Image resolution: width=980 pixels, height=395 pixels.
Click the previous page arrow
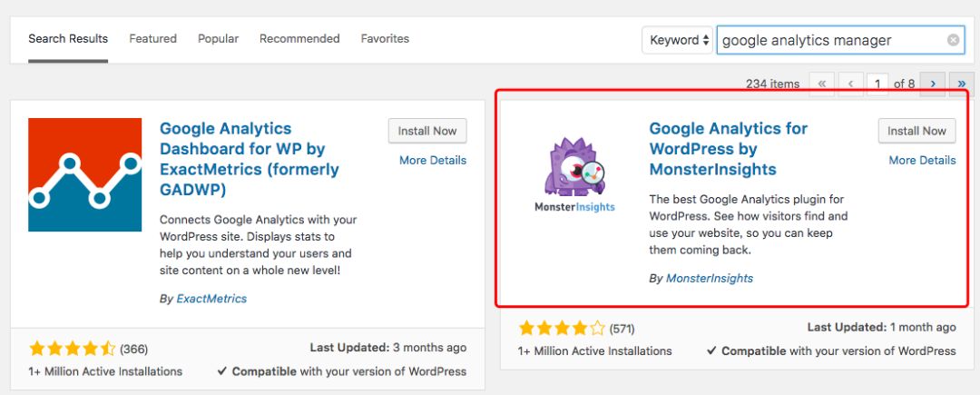tap(850, 84)
